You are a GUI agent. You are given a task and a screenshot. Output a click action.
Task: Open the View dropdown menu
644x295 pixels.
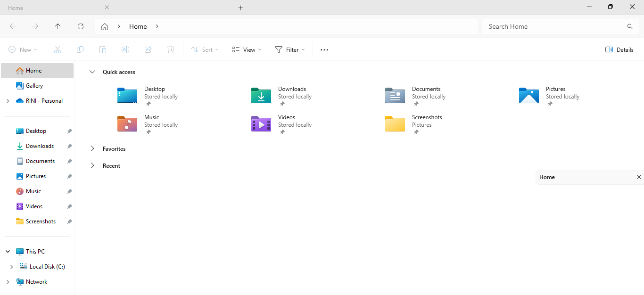(247, 49)
